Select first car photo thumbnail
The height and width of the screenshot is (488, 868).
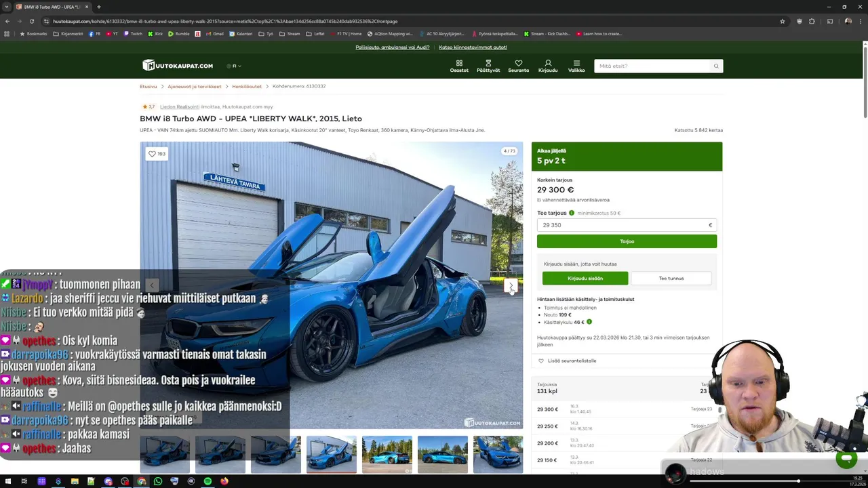(165, 454)
